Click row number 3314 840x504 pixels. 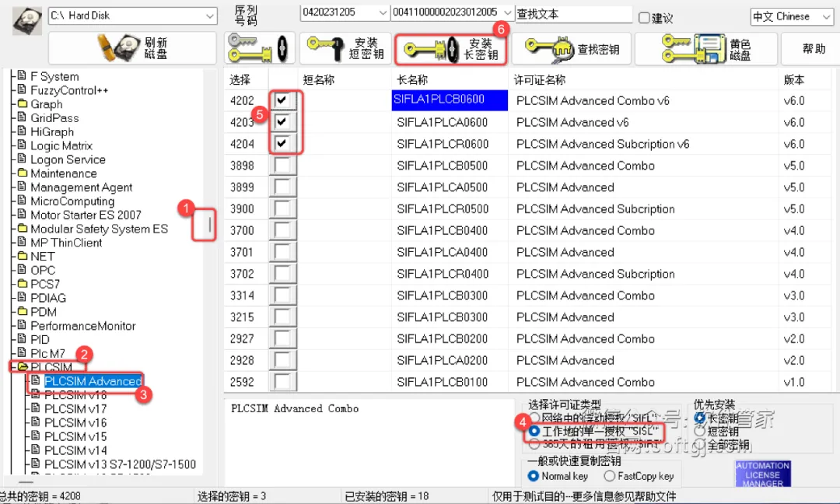(242, 295)
